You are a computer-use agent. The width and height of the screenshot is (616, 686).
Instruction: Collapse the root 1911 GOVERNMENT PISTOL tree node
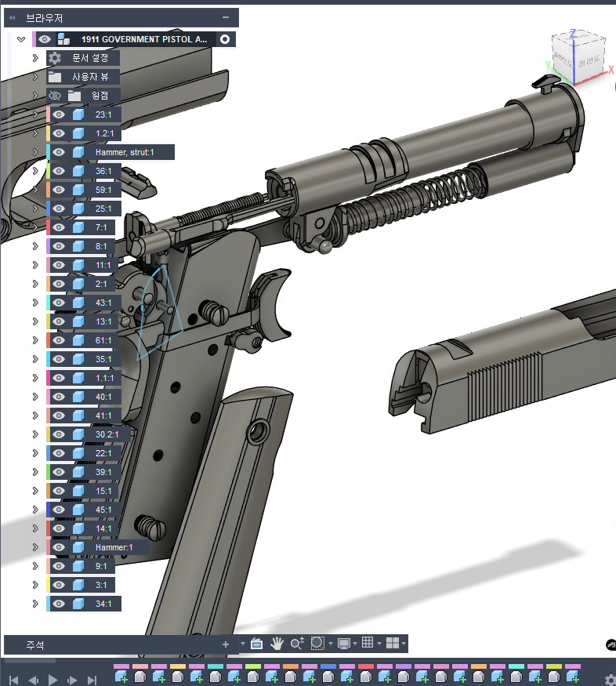point(21,39)
